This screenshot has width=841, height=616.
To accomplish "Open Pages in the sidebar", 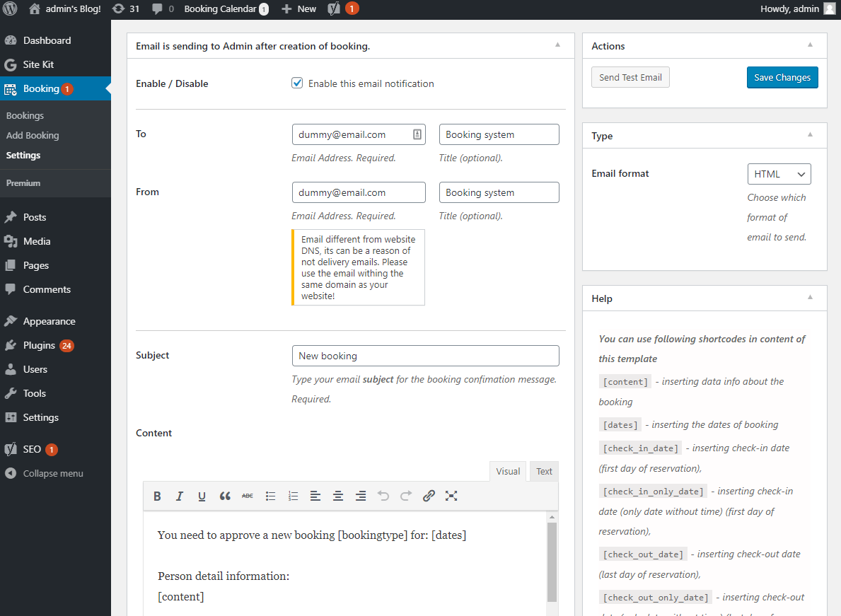I will [55, 265].
